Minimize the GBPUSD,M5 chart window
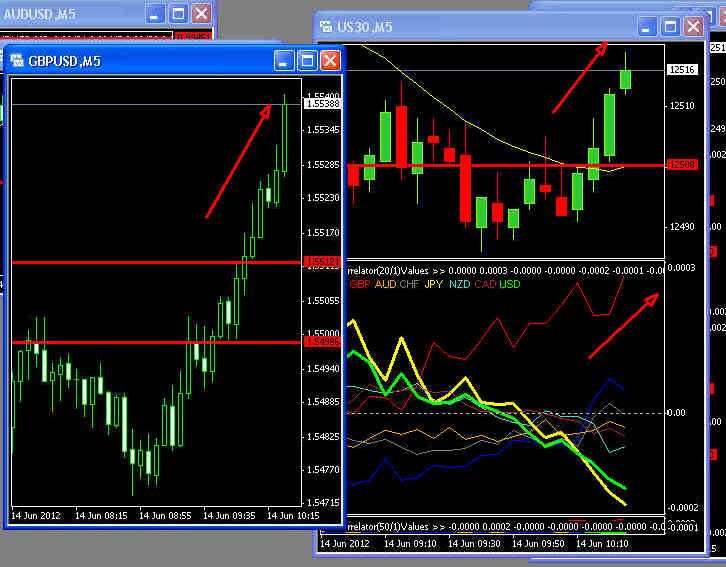This screenshot has width=726, height=567. (x=284, y=61)
